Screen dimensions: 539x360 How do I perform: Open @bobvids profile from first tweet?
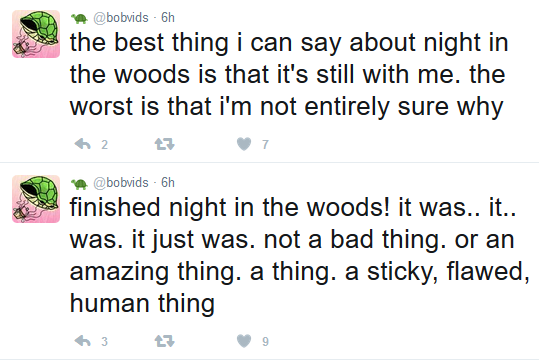(121, 18)
